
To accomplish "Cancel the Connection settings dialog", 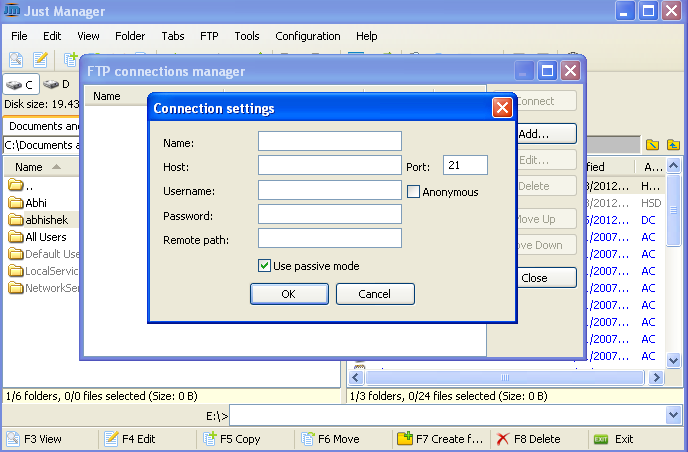I will (375, 294).
